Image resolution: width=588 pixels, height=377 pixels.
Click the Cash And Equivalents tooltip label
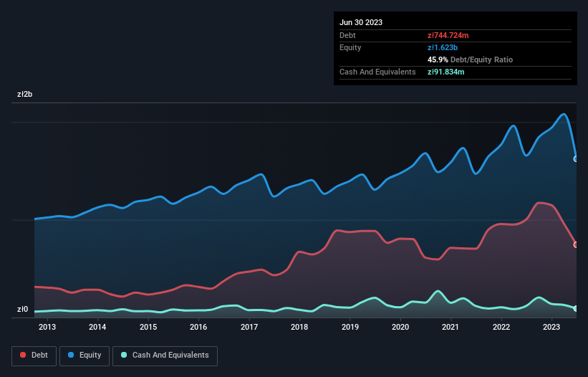pyautogui.click(x=377, y=72)
